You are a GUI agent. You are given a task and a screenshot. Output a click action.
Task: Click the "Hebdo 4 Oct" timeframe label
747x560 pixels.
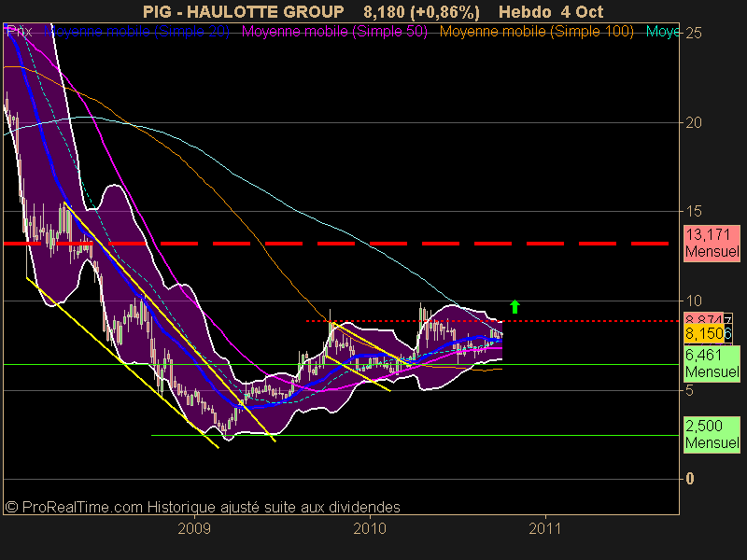point(551,12)
